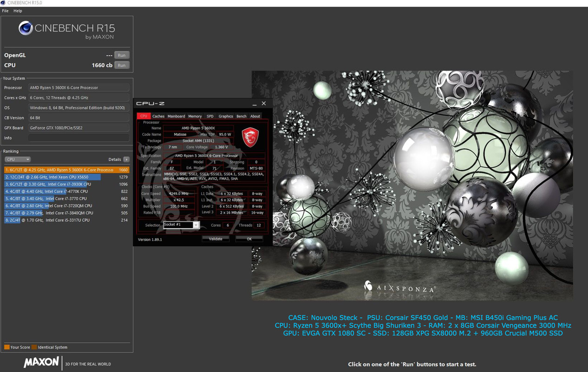Click the OS value field
The height and width of the screenshot is (372, 588).
coord(78,108)
